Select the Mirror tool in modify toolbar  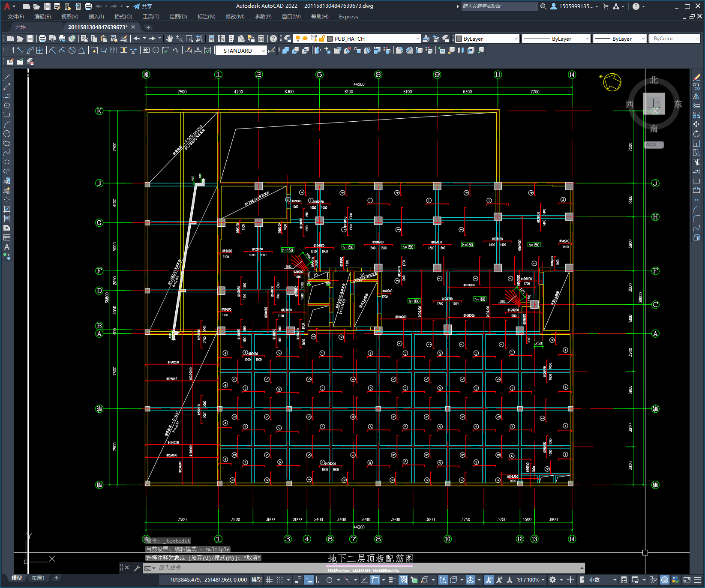[x=696, y=96]
